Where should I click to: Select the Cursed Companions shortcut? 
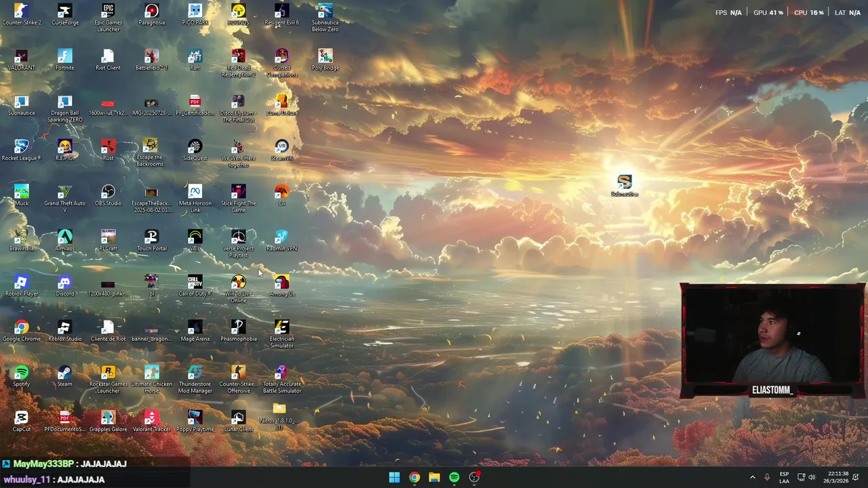(281, 62)
